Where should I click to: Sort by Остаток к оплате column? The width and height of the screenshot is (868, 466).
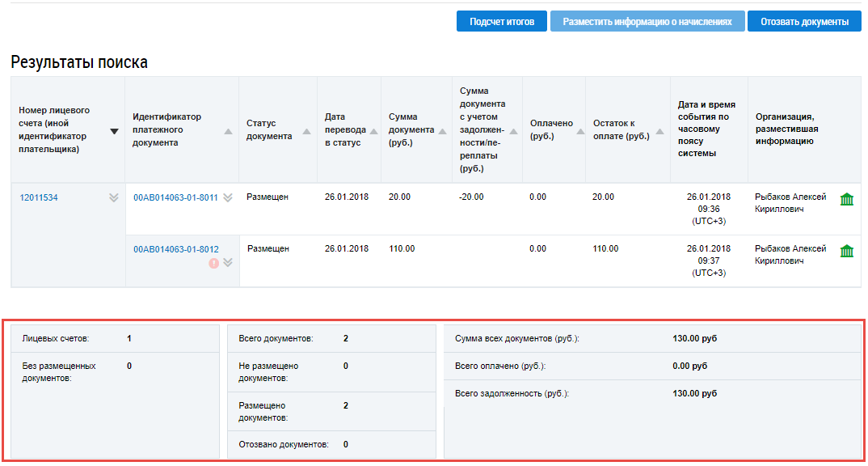[659, 131]
